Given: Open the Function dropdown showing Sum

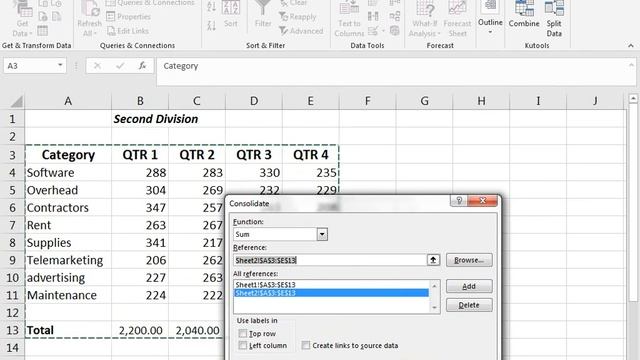Looking at the screenshot, I should click(x=322, y=234).
